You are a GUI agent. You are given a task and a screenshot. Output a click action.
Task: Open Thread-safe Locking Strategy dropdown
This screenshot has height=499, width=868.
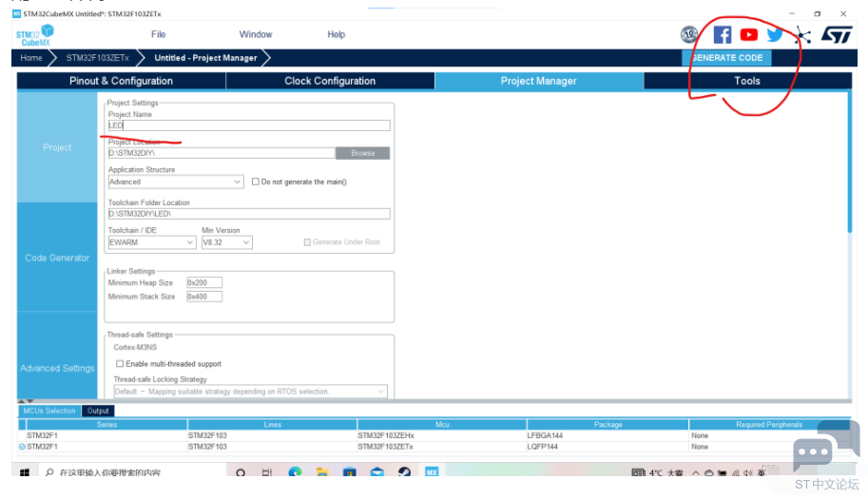click(250, 392)
